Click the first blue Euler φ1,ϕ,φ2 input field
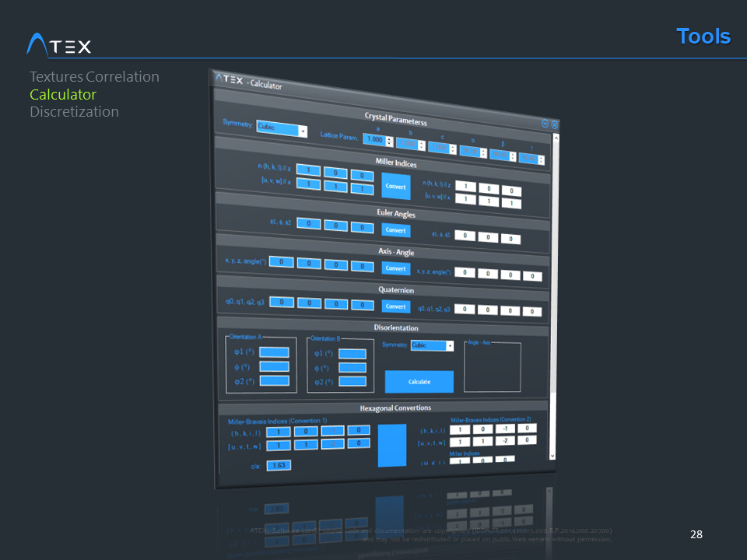This screenshot has height=560, width=747. [309, 223]
